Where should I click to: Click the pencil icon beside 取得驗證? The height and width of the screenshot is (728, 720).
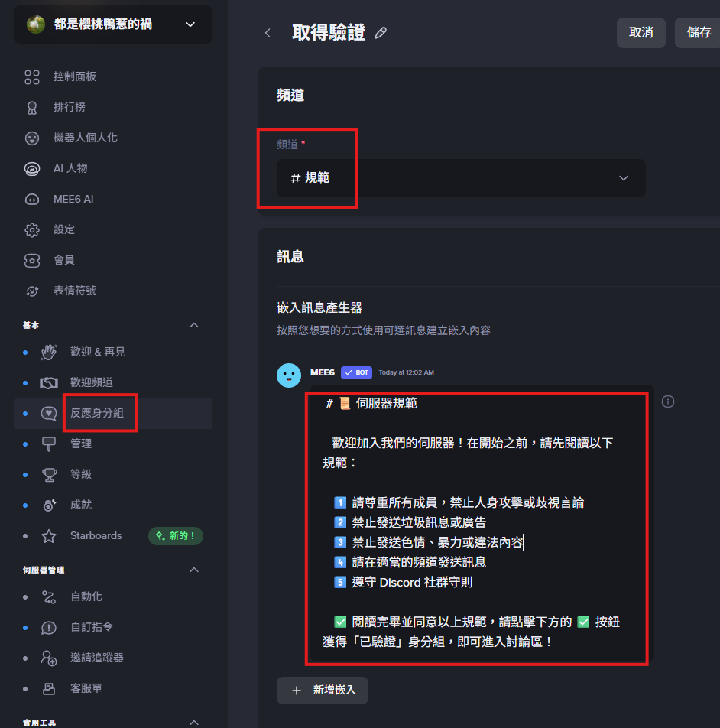click(x=381, y=33)
